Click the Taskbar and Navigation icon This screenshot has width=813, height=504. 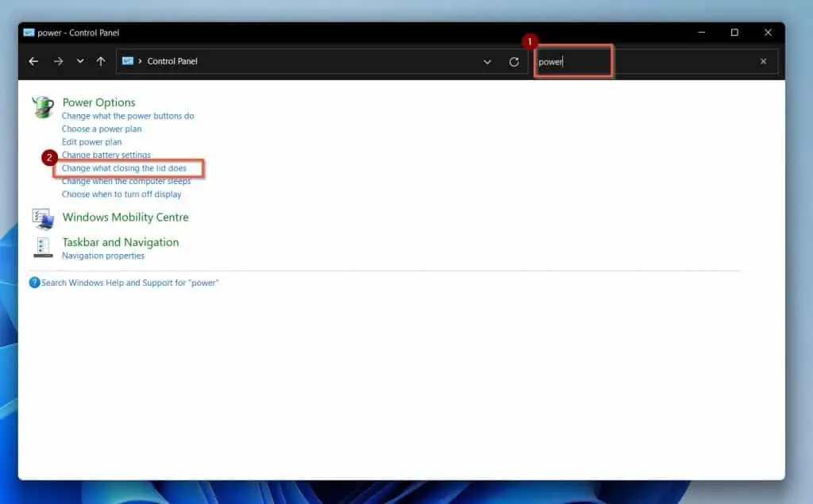pos(44,247)
